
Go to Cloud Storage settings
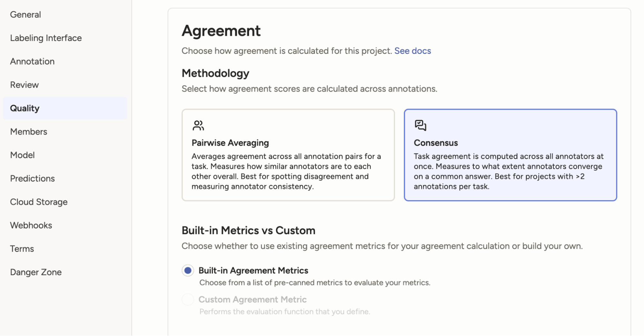tap(39, 202)
